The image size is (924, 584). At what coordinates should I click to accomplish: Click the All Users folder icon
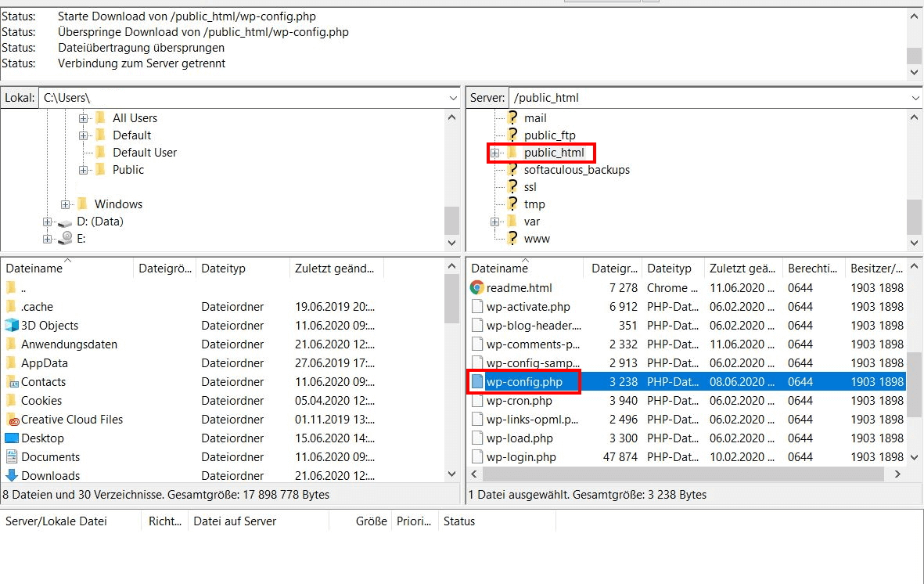(101, 118)
